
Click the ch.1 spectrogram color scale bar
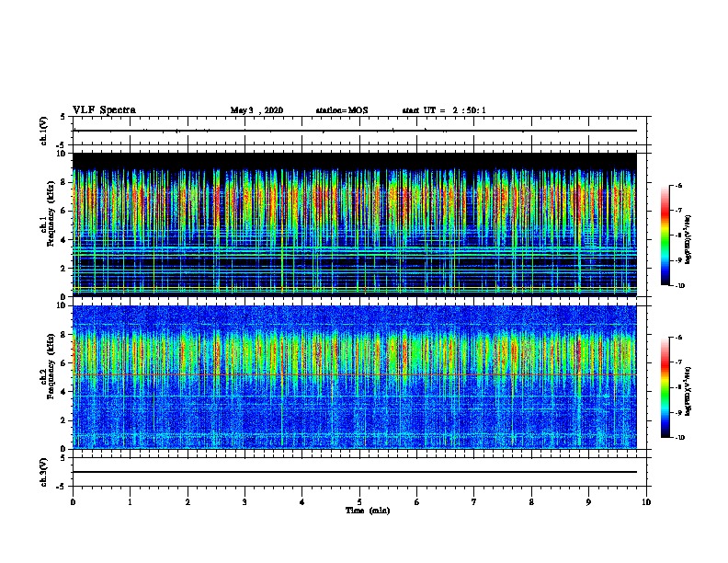coord(665,236)
